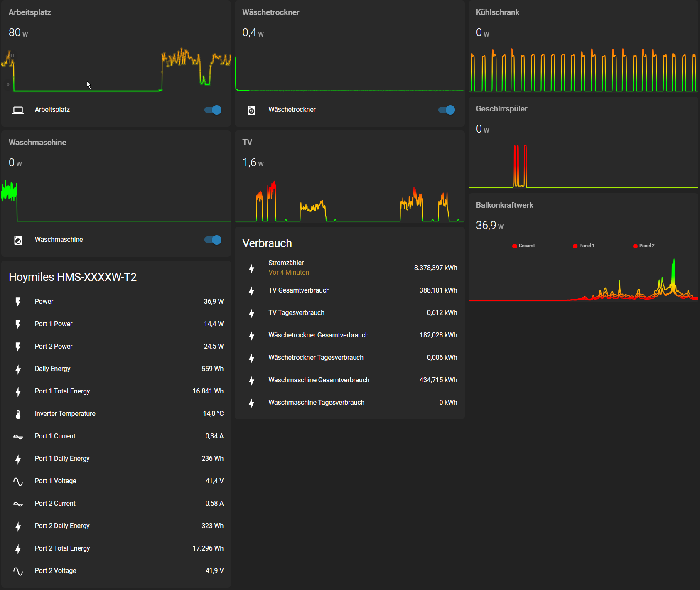Click the Waschmaschine Tagesverbrauch lightning icon
700x590 pixels.
(x=251, y=403)
